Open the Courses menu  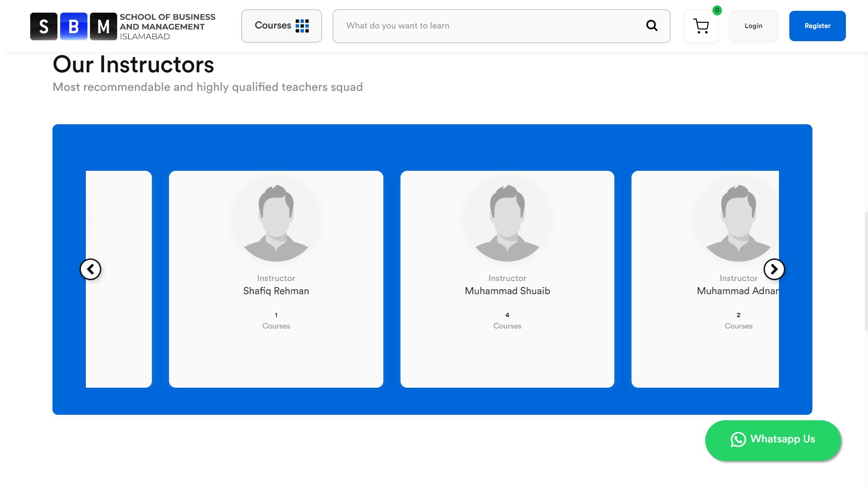pos(281,26)
